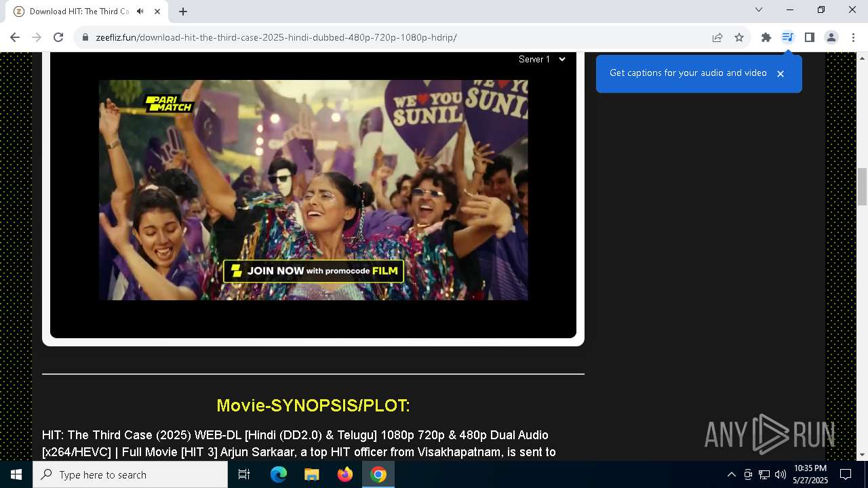Screen dimensions: 868x488
Task: Share this page icon
Action: click(x=717, y=37)
